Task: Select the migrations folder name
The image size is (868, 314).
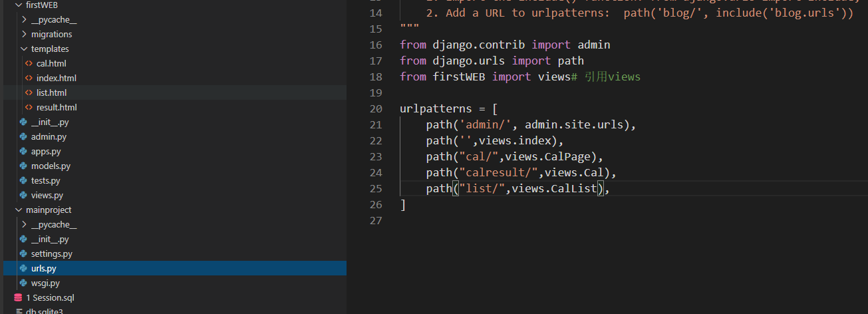Action: 52,35
